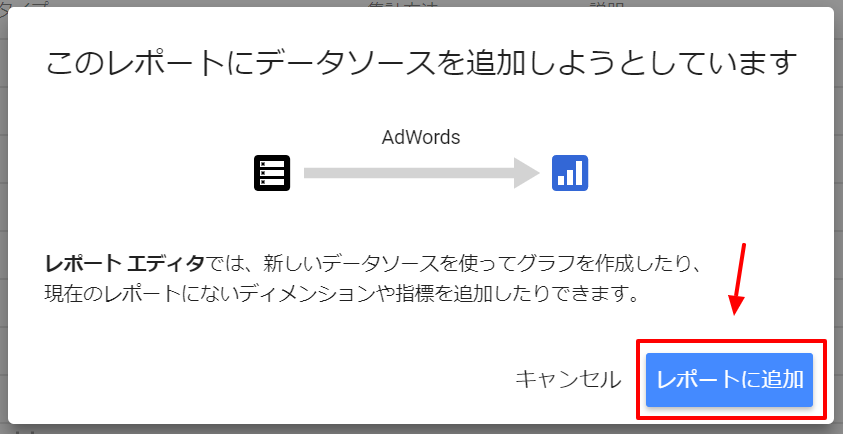Click the dimmed 集計方法 column header at top
This screenshot has width=843, height=434.
click(403, 3)
